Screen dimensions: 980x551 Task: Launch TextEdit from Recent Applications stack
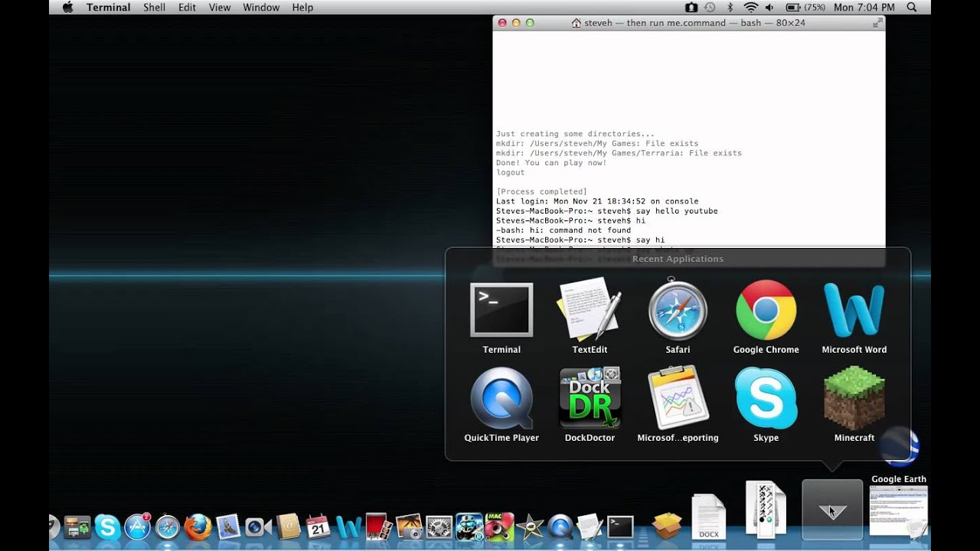tap(590, 308)
